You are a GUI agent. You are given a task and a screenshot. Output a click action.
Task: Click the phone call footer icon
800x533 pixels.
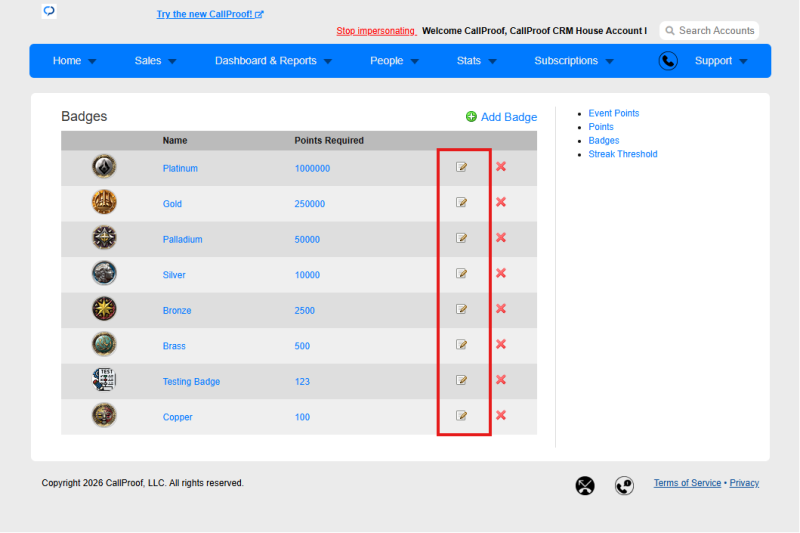624,485
